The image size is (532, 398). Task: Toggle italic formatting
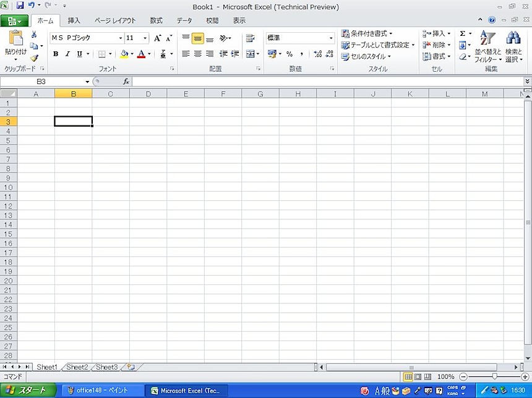point(67,54)
